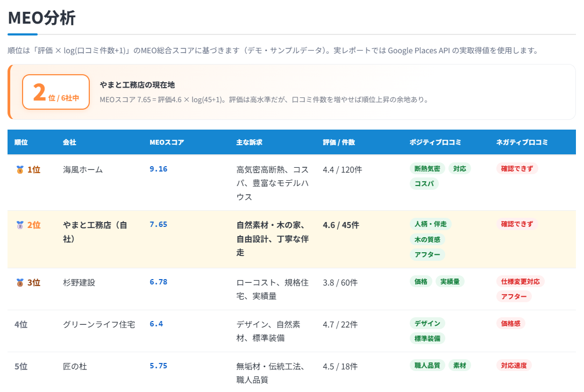Select company name グリーンライフ住宅

(x=99, y=325)
